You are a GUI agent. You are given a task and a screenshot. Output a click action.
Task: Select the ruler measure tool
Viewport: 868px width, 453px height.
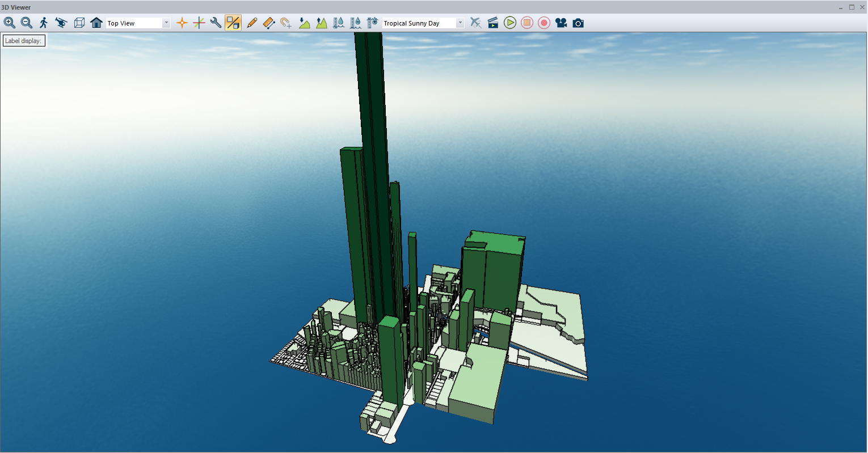pyautogui.click(x=269, y=23)
